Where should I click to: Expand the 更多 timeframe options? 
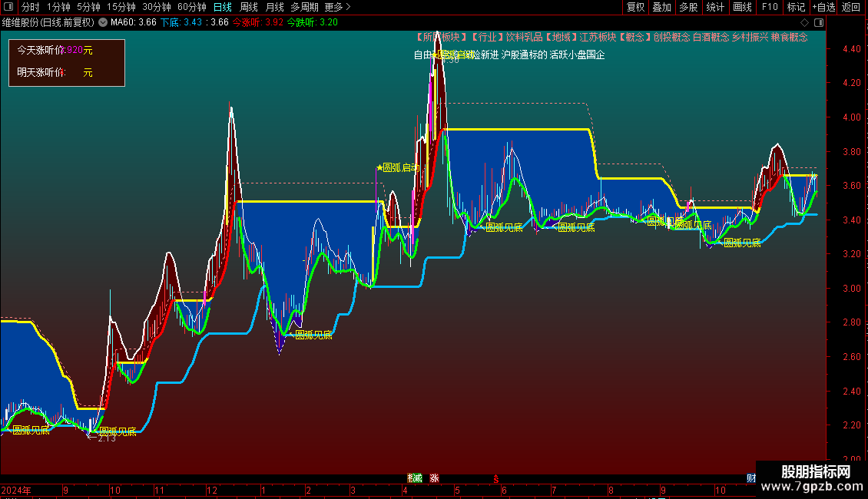pyautogui.click(x=337, y=7)
